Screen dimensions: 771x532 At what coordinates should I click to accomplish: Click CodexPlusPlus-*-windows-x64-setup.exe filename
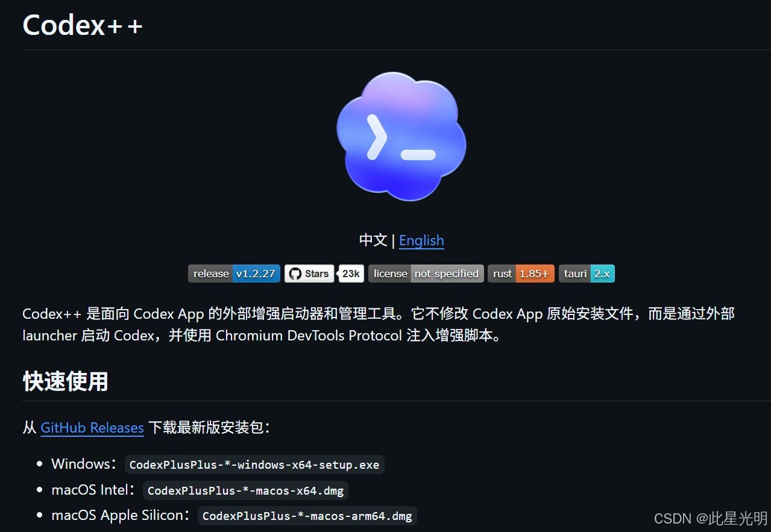coord(254,465)
